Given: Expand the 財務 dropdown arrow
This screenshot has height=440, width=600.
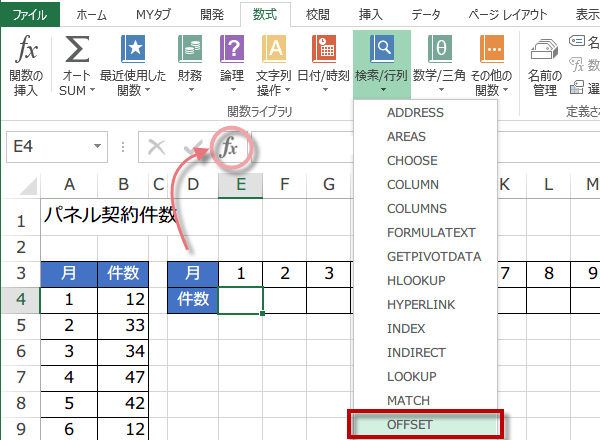Looking at the screenshot, I should click(x=191, y=90).
